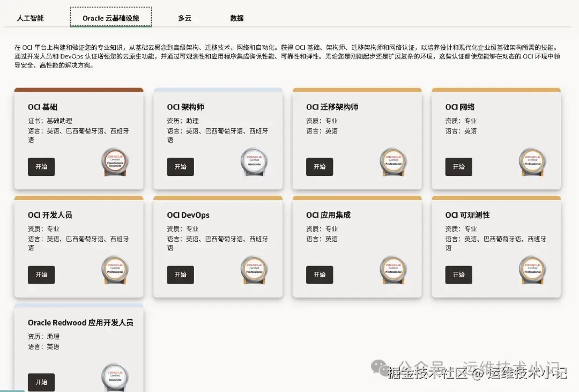Click the Professional badge on OCI 迁移架构师
This screenshot has width=579, height=392.
(x=394, y=162)
